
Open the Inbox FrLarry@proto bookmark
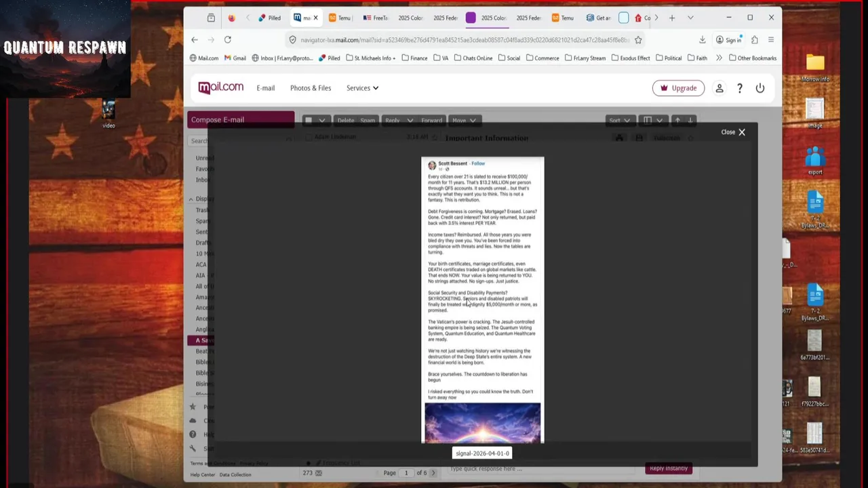[282, 58]
